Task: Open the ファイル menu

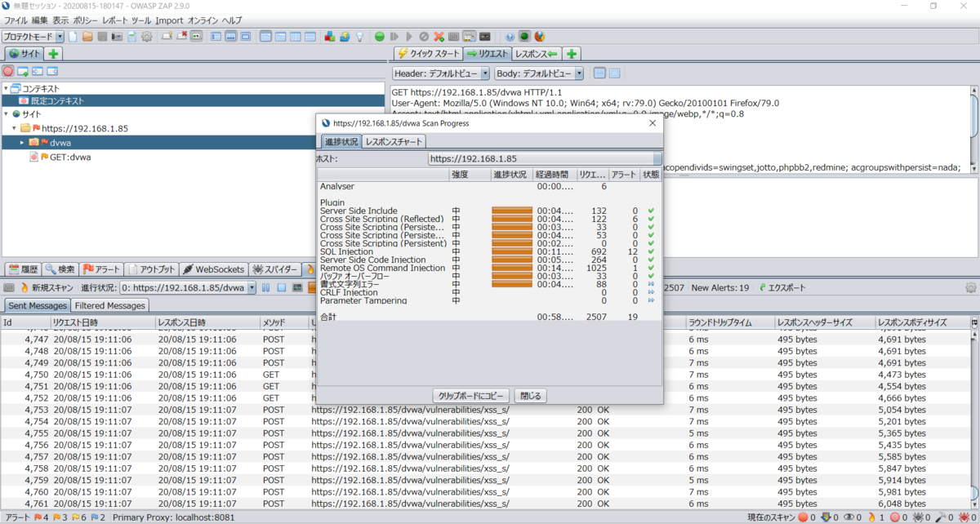Action: tap(16, 20)
